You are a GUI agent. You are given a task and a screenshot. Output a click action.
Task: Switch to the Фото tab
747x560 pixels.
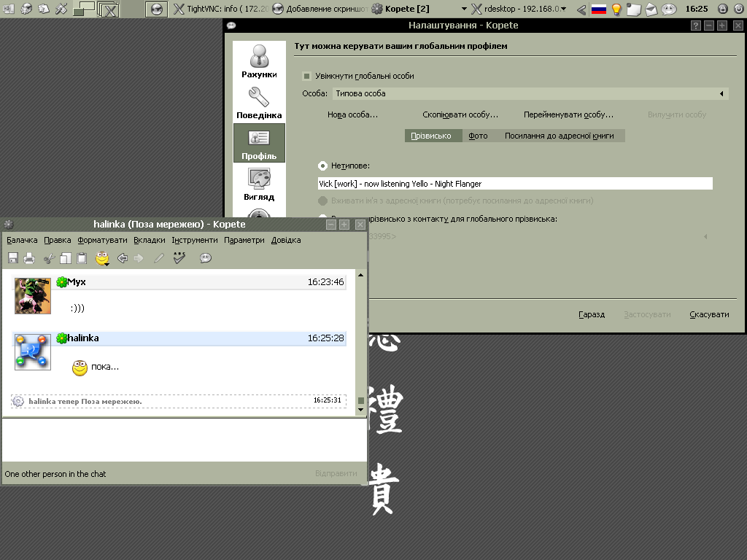tap(478, 136)
